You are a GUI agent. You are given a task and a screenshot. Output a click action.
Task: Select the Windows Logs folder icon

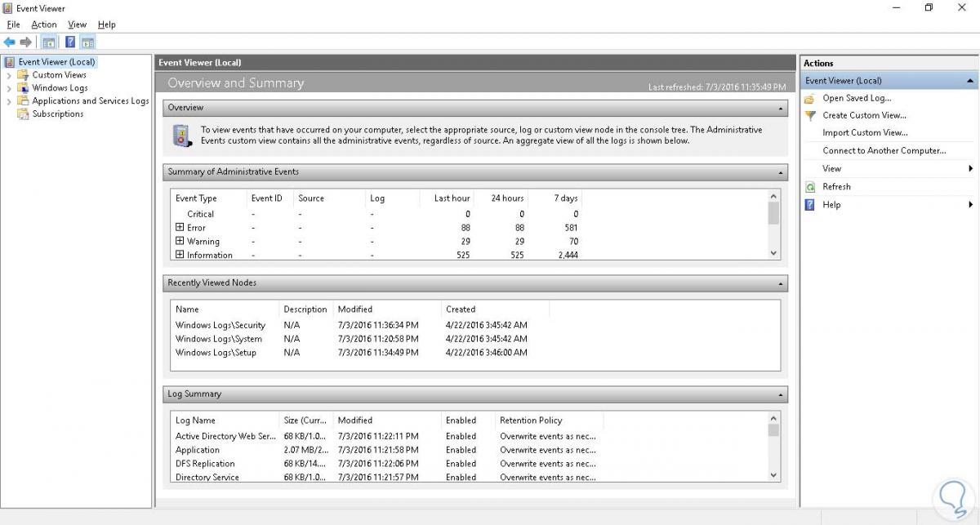tap(24, 88)
